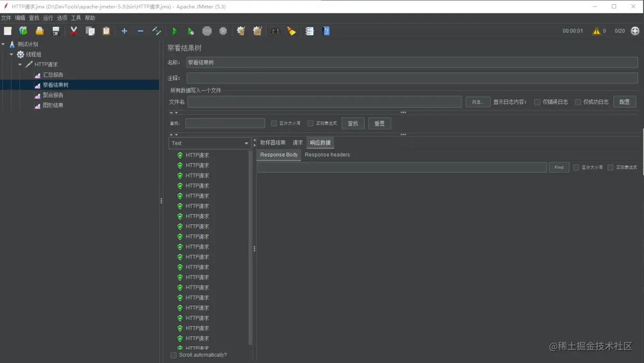Create a new test plan via toolbar

[x=8, y=31]
